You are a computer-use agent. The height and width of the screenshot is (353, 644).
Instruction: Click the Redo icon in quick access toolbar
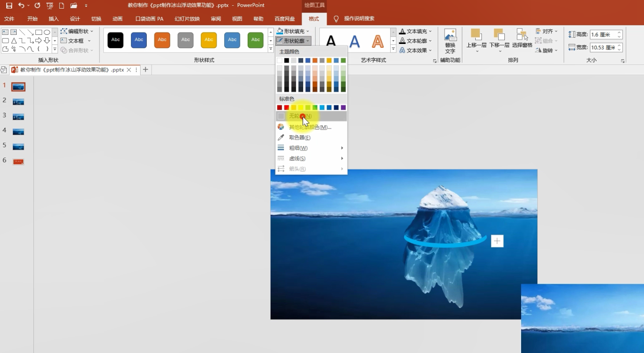point(37,5)
